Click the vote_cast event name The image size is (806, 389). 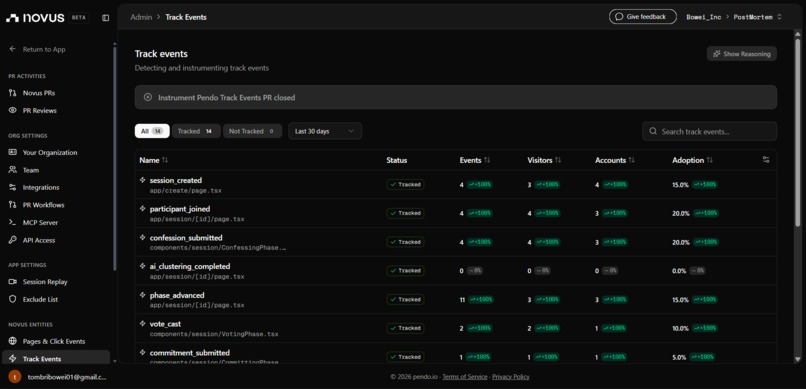165,324
